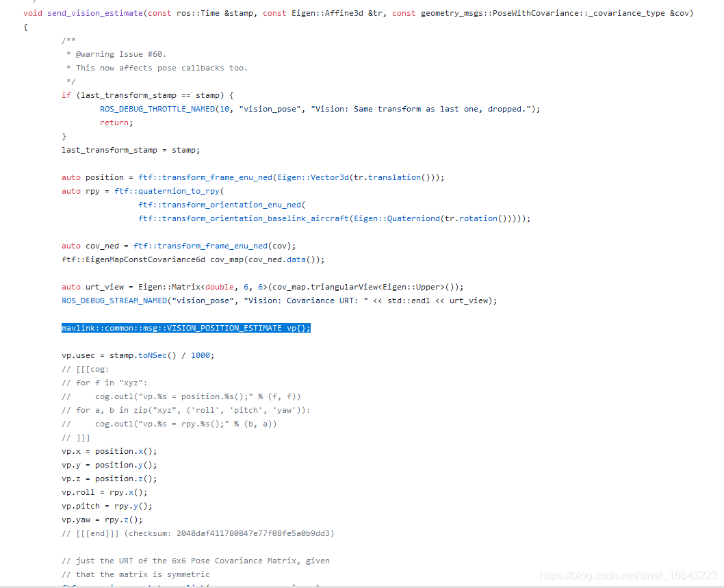Click 'vp.usec = stamp.toNSec() / 1000;'
724x588 pixels.
click(138, 355)
